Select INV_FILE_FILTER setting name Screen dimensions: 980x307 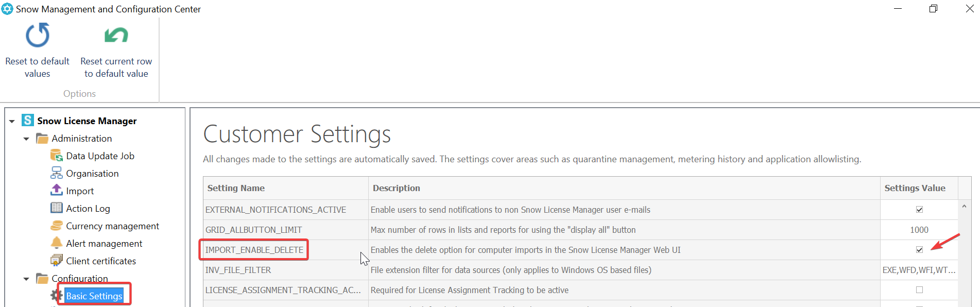(238, 270)
